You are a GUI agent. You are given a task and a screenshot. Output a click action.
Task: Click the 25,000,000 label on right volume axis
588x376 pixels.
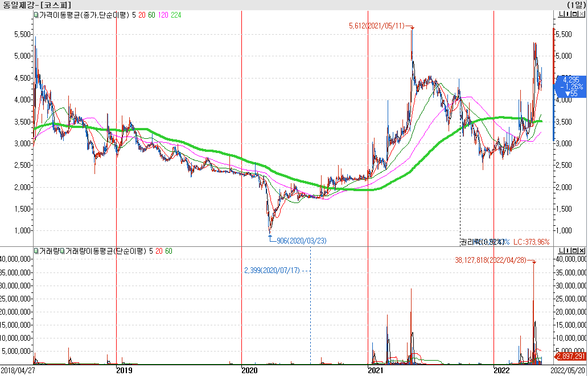tap(571, 299)
